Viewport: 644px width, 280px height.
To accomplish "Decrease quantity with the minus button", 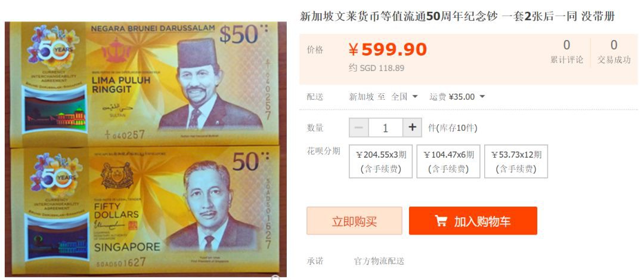I will click(x=358, y=128).
